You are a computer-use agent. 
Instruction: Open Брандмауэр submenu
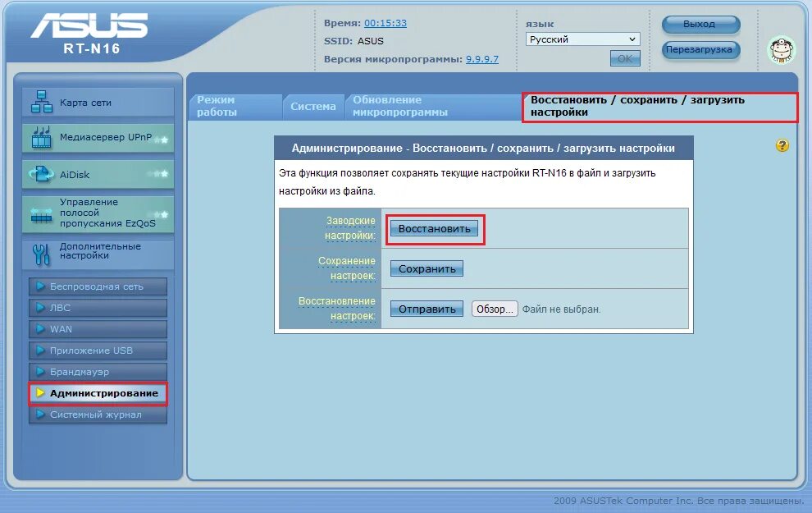point(98,372)
